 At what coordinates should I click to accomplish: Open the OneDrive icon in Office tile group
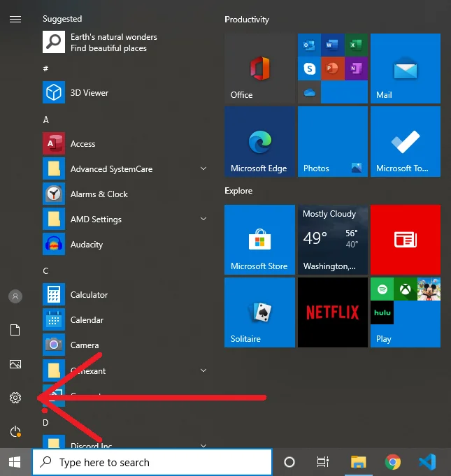(309, 92)
